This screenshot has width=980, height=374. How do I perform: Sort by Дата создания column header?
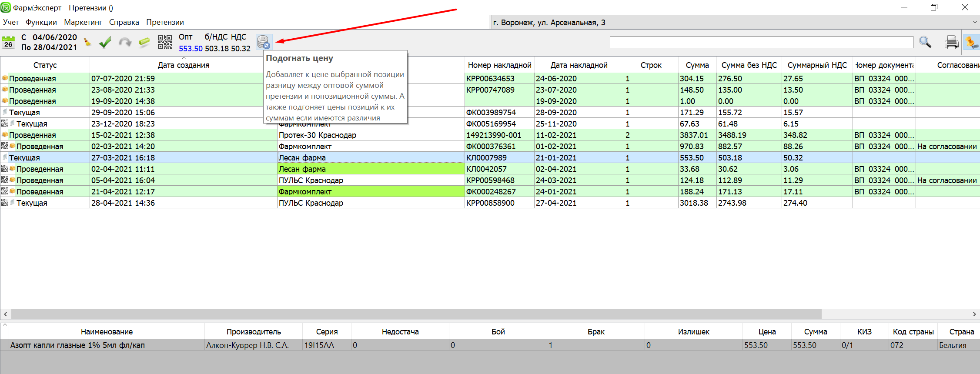183,65
